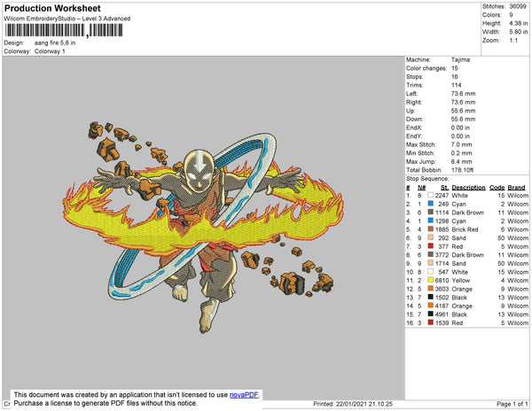The image size is (532, 411).
Task: Select the Left value 73.6 mm
Action: coord(463,94)
